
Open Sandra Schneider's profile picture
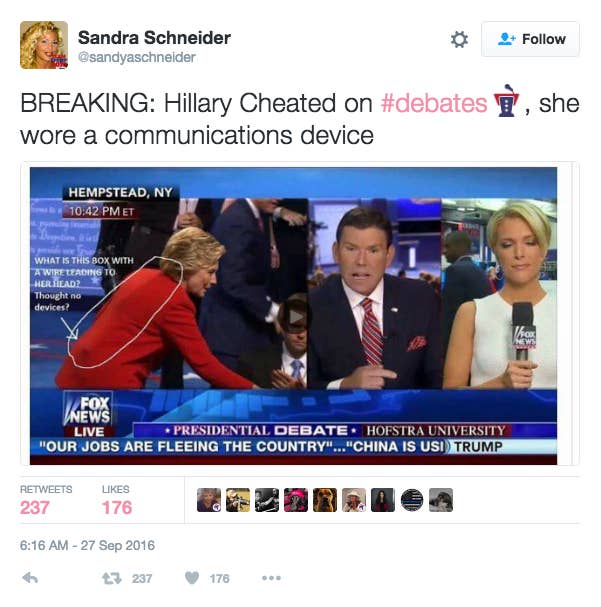tap(44, 45)
